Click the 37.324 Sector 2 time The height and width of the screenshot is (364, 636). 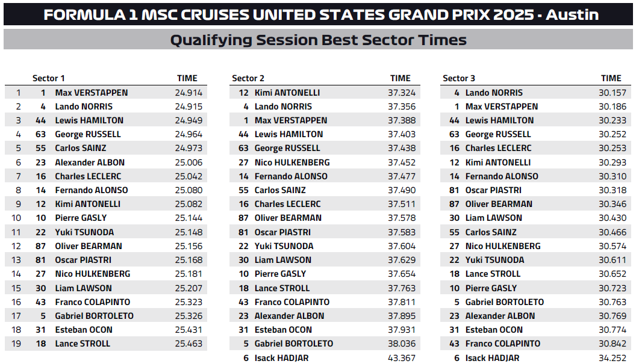[402, 93]
